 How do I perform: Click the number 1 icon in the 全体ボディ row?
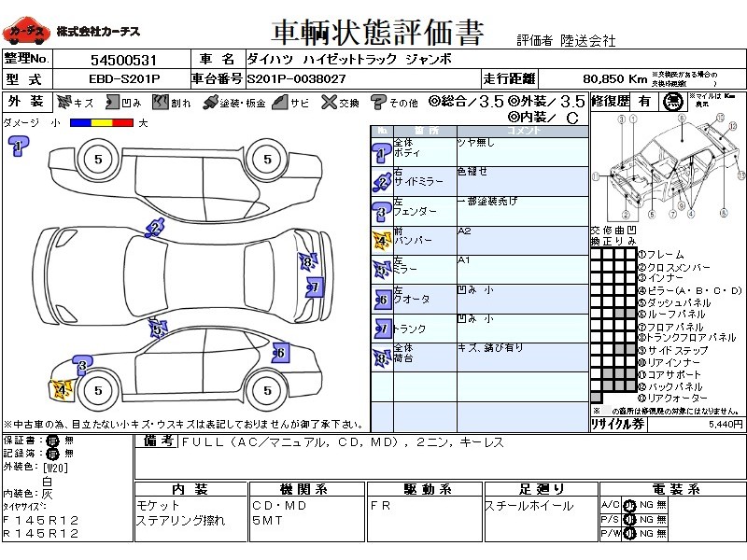click(382, 153)
